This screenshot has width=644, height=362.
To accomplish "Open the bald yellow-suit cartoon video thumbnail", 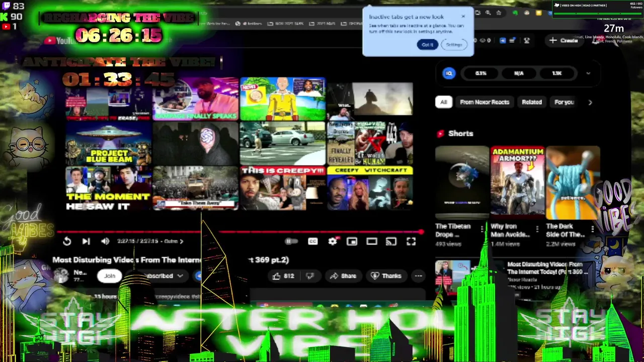I will [x=283, y=99].
